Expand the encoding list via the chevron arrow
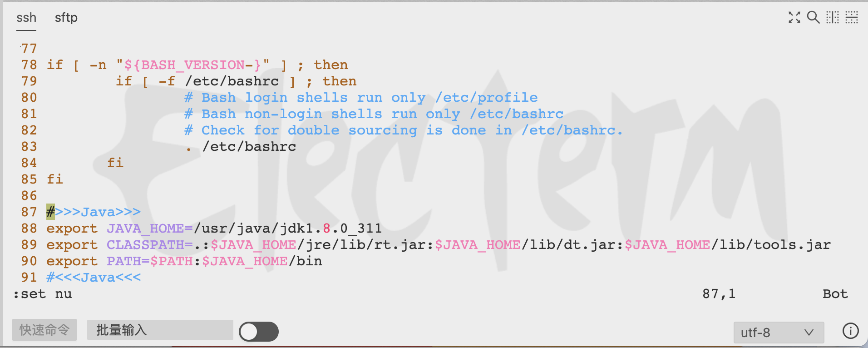Screen dimensions: 868x348 click(809, 333)
